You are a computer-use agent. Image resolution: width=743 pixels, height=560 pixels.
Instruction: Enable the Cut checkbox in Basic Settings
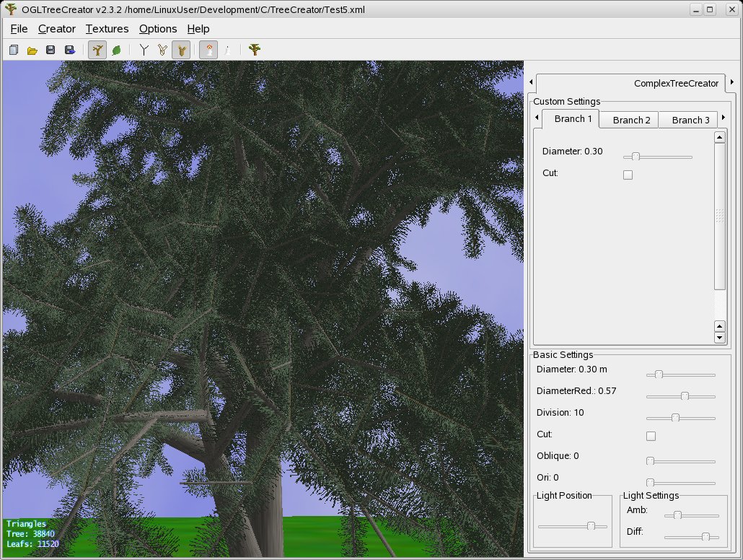point(651,436)
